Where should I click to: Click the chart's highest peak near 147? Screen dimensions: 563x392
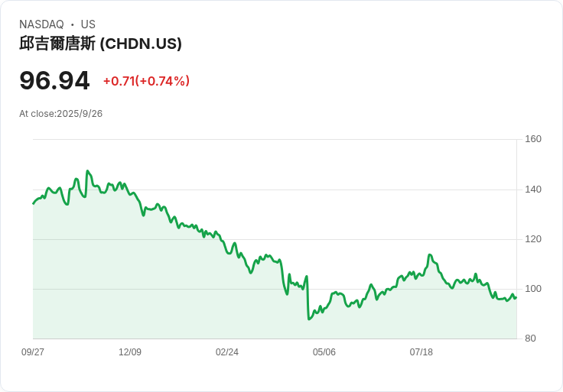[87, 171]
